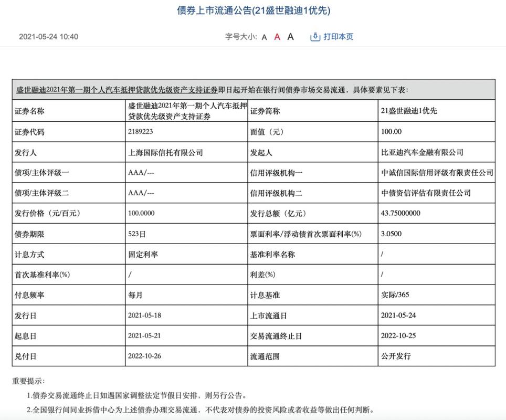Click total issuance value 43.75000000
The width and height of the screenshot is (506, 420).
pyautogui.click(x=400, y=213)
